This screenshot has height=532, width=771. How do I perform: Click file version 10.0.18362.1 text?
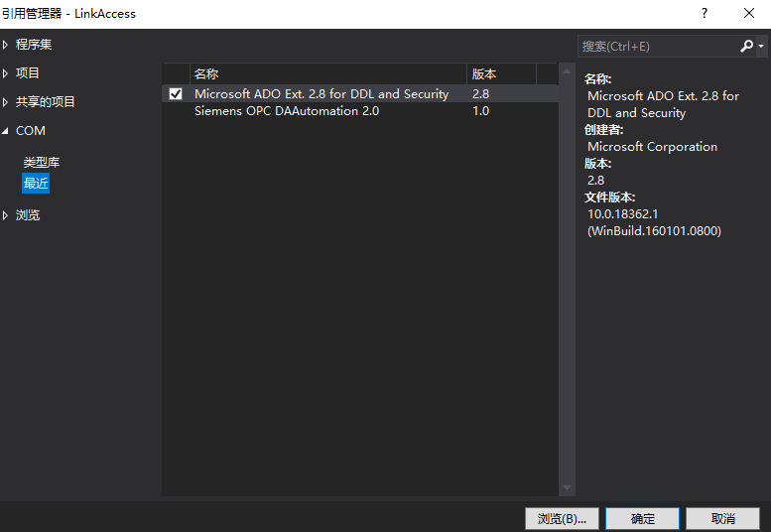[x=623, y=214]
